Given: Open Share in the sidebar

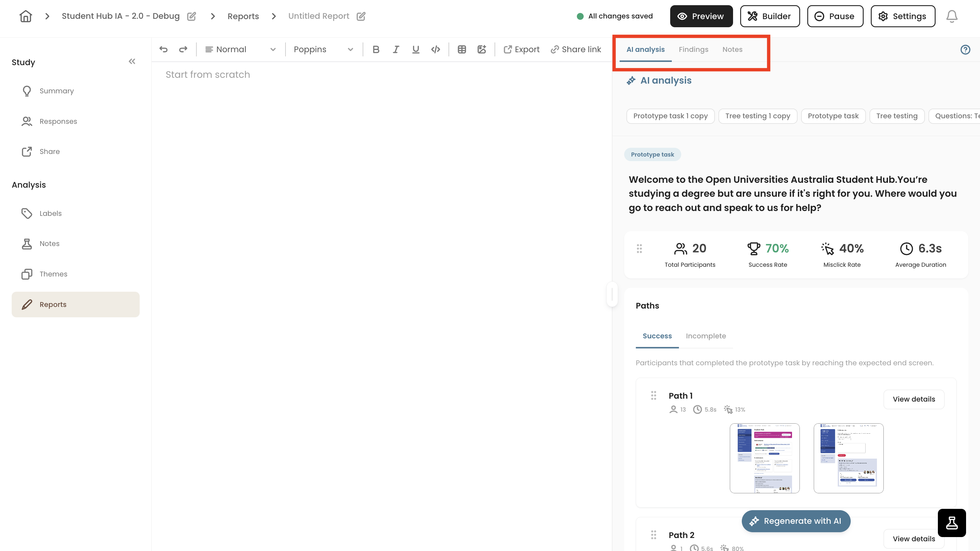Looking at the screenshot, I should tap(75, 151).
